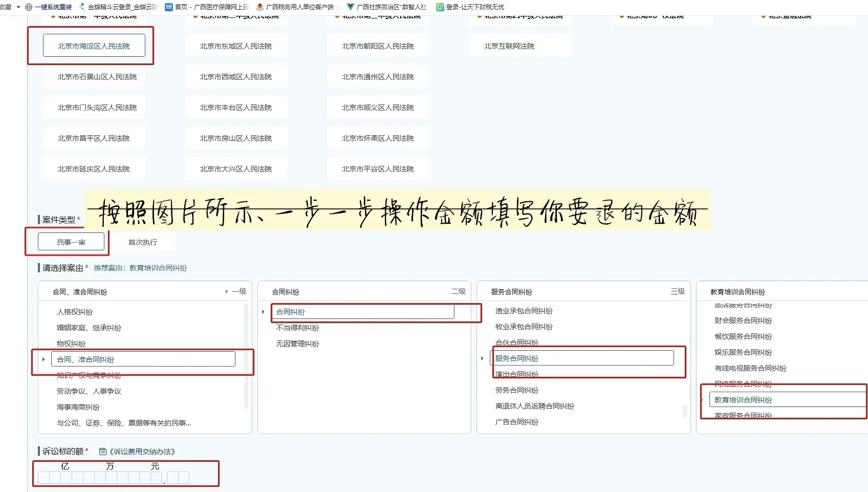The image size is (868, 492).
Task: Choose 北京市怀柔区人民法院
Action: [378, 138]
